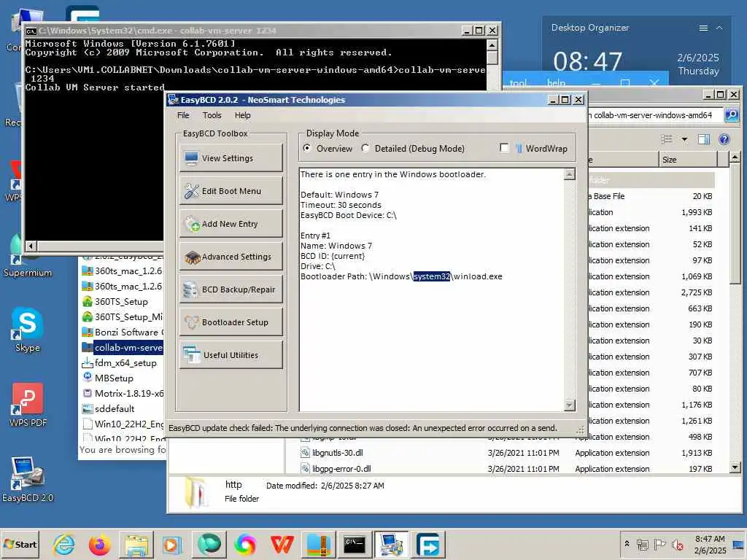Open Supermium browser from taskbar
747x560 pixels.
click(x=209, y=544)
